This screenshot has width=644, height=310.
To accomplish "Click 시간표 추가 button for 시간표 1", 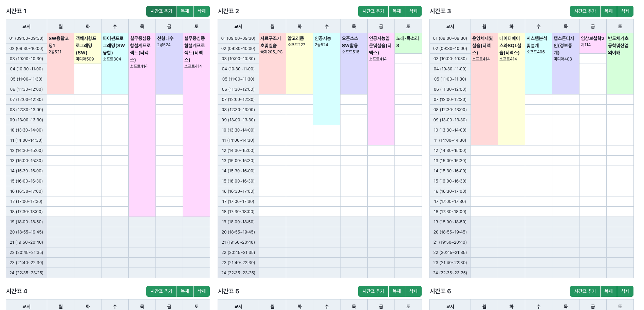I will pos(161,11).
